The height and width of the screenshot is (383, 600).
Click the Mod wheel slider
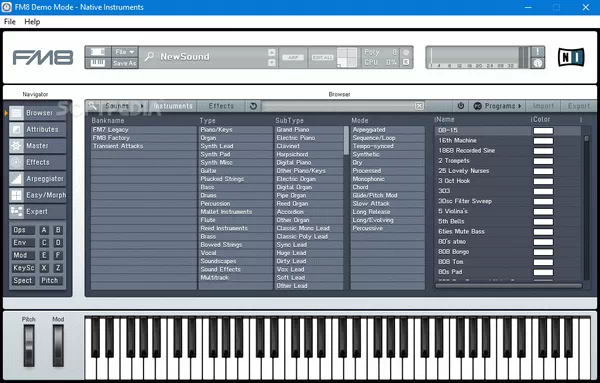[x=58, y=346]
